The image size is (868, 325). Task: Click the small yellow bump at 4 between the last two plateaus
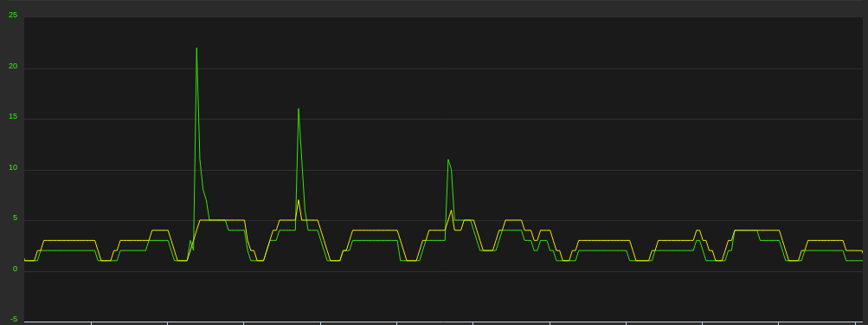pyautogui.click(x=698, y=231)
